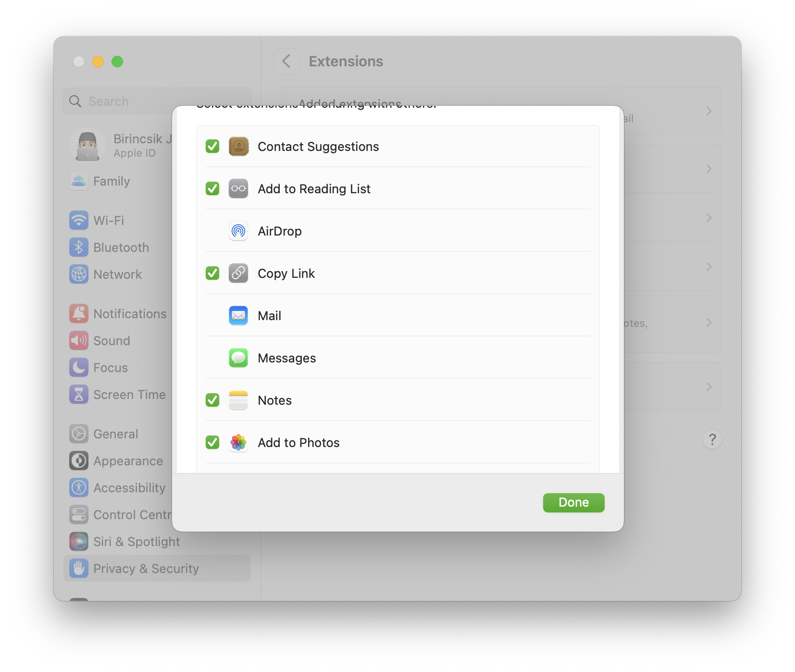Click the Notifications bell icon
The height and width of the screenshot is (672, 795).
point(79,314)
